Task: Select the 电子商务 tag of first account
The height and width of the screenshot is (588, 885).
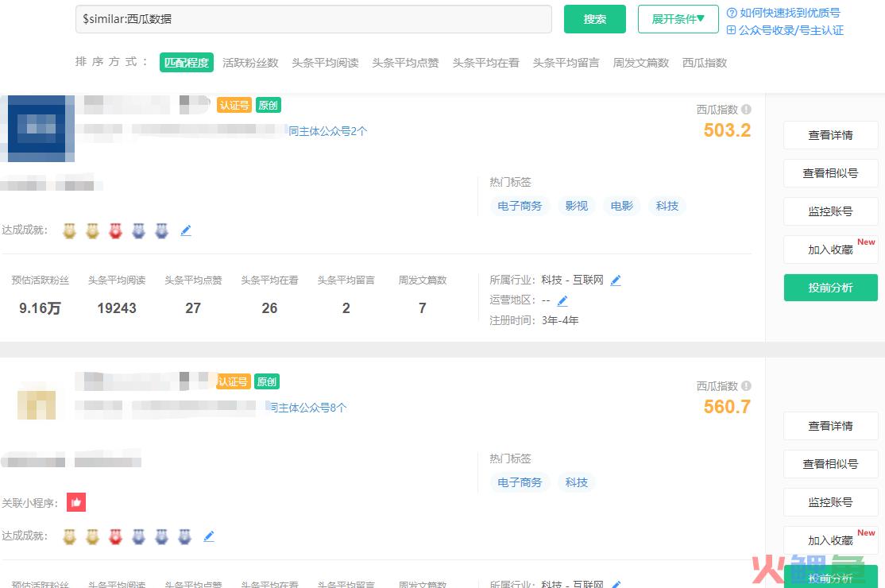Action: (520, 206)
